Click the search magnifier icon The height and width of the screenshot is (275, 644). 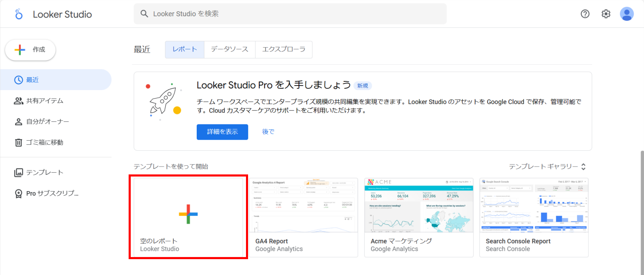pyautogui.click(x=144, y=14)
